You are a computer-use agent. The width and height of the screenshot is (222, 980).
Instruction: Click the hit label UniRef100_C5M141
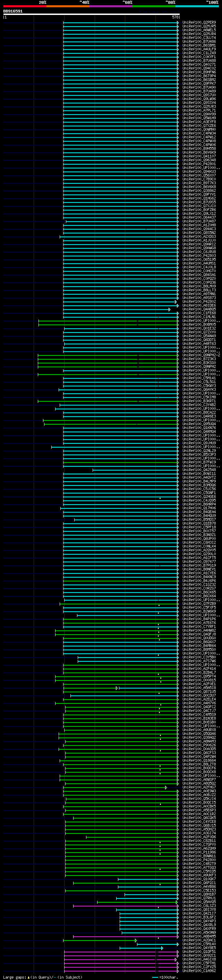tap(199, 378)
